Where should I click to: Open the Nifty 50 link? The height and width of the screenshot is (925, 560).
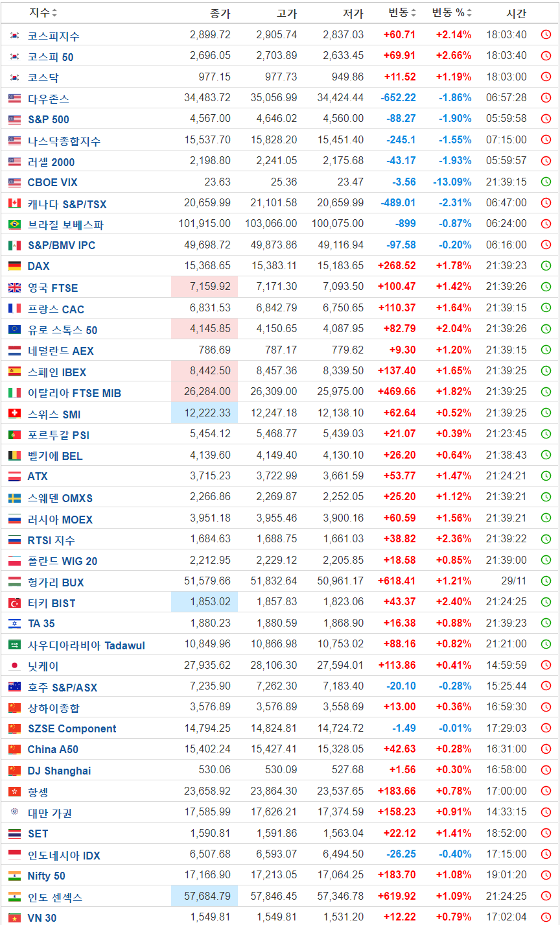click(x=47, y=876)
